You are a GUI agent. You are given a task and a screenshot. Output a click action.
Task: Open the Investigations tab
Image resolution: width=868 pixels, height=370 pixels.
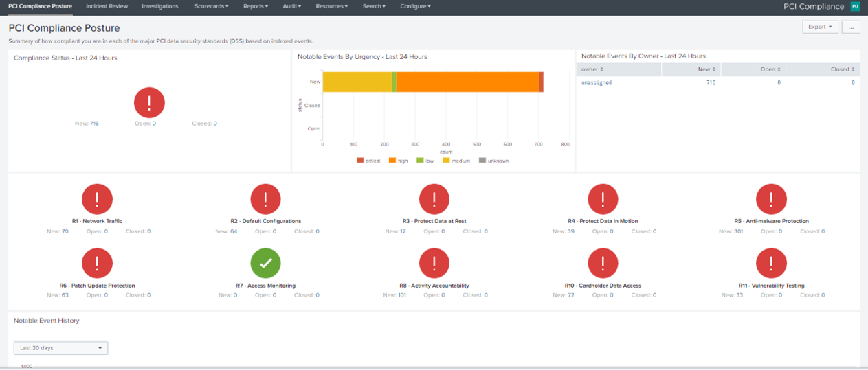click(159, 6)
